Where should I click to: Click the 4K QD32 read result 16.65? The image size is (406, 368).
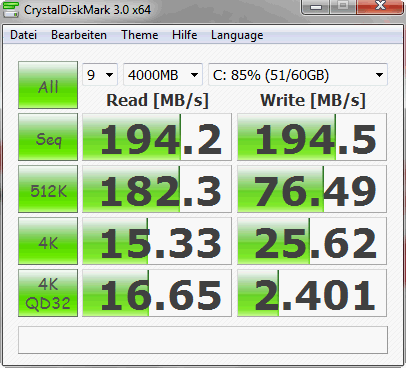[157, 293]
